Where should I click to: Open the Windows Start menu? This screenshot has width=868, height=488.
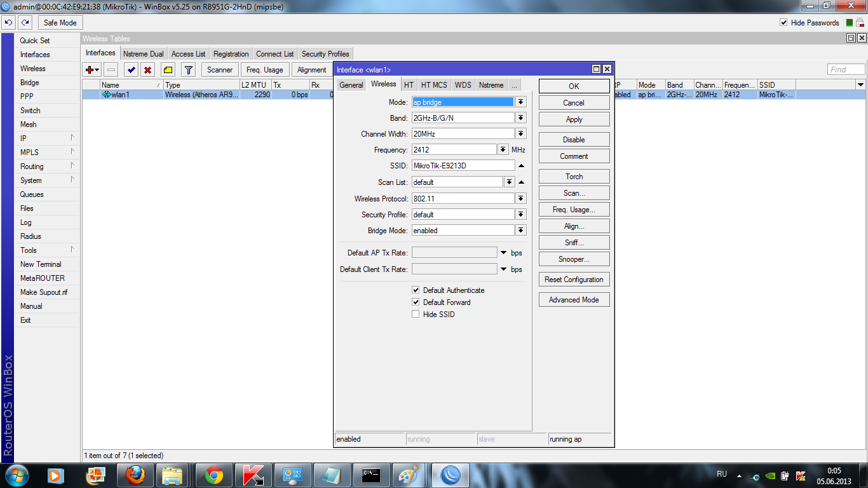pos(16,475)
